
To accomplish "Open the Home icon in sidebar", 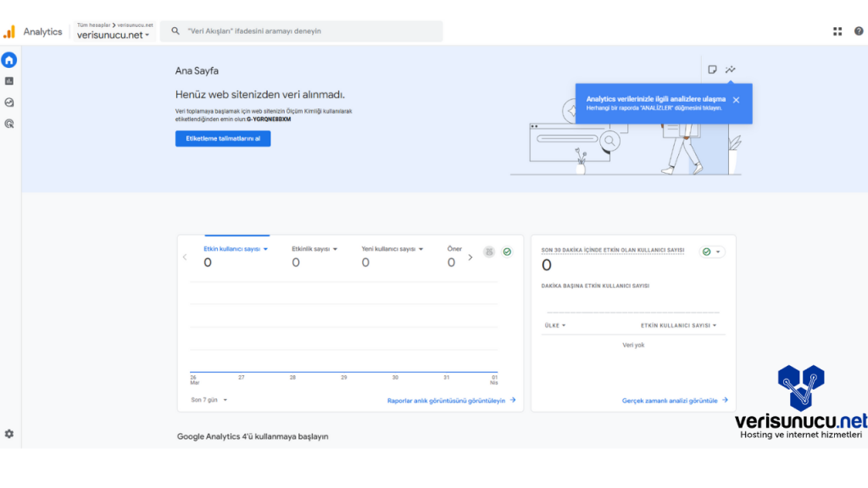I will [9, 60].
